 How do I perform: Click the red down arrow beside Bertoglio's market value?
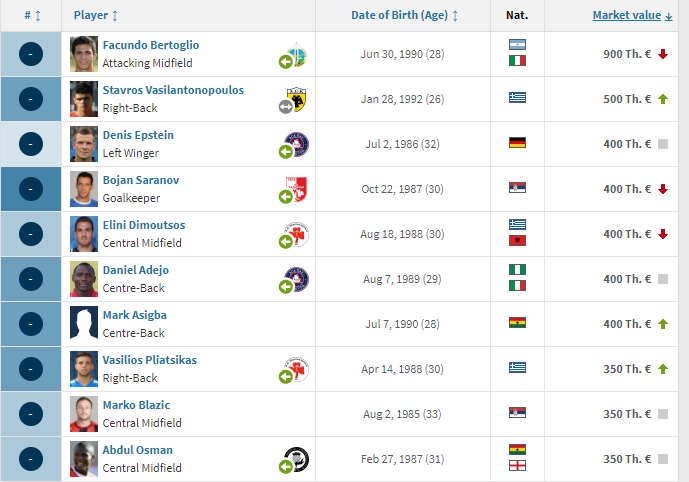pyautogui.click(x=663, y=54)
